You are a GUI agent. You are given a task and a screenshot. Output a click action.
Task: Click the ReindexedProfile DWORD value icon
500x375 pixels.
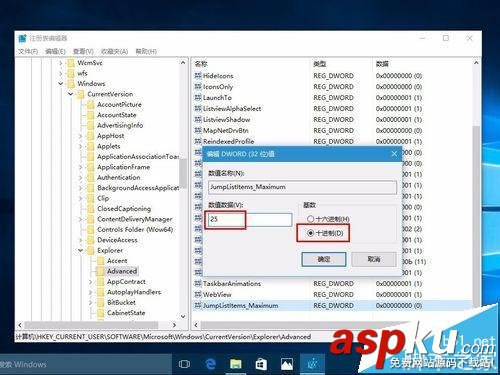(x=198, y=141)
